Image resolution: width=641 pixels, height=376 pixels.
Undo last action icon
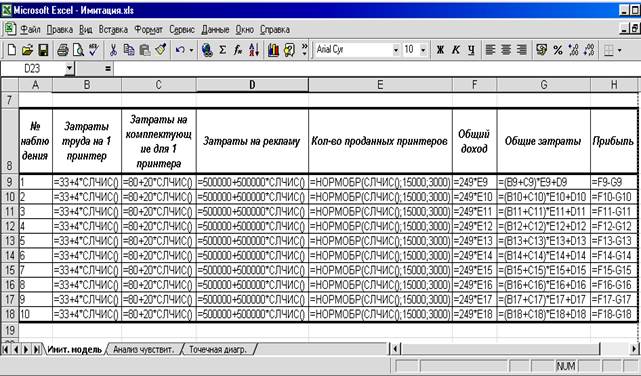pyautogui.click(x=180, y=50)
